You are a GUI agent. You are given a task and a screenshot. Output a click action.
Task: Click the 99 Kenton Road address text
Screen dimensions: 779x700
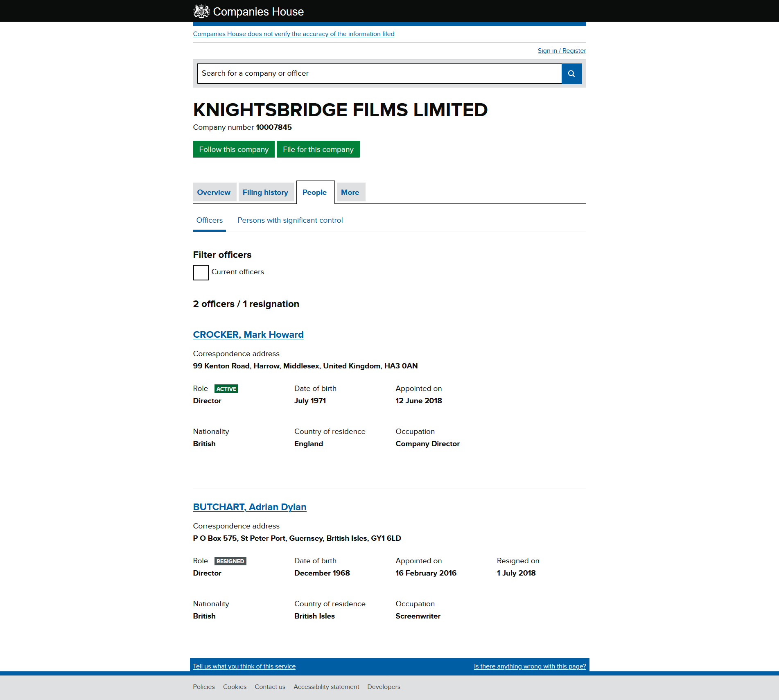305,366
